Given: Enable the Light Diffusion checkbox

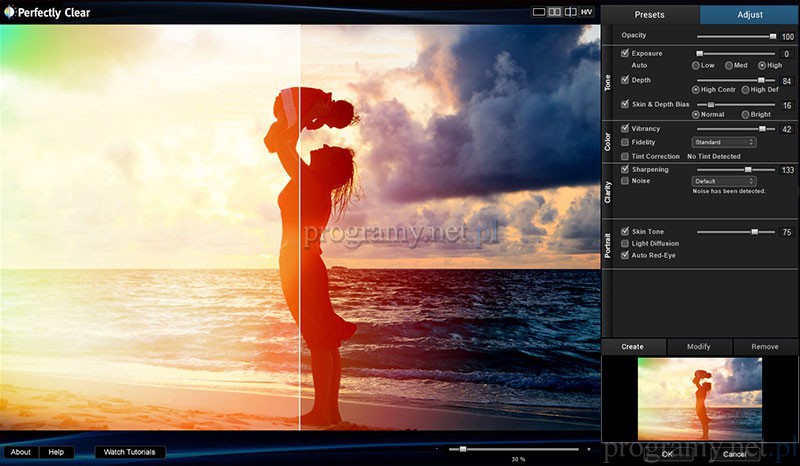Looking at the screenshot, I should (x=625, y=243).
